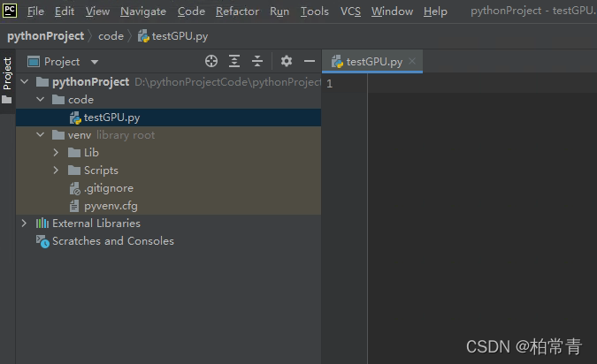Image resolution: width=597 pixels, height=364 pixels.
Task: Select the code folder row
Action: (168, 100)
